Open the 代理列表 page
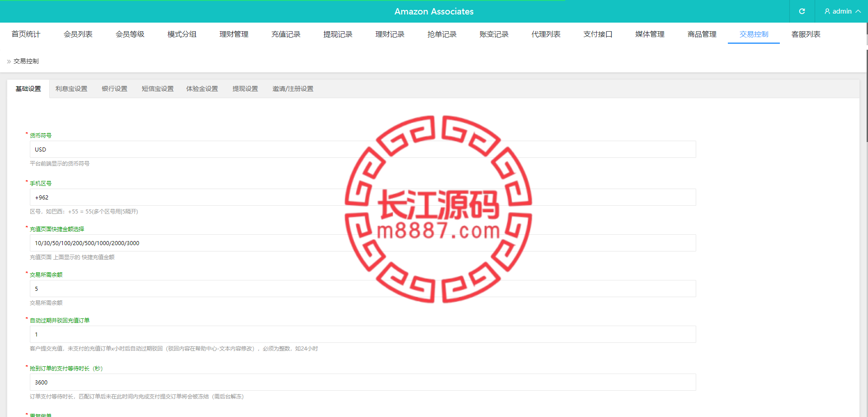 546,34
